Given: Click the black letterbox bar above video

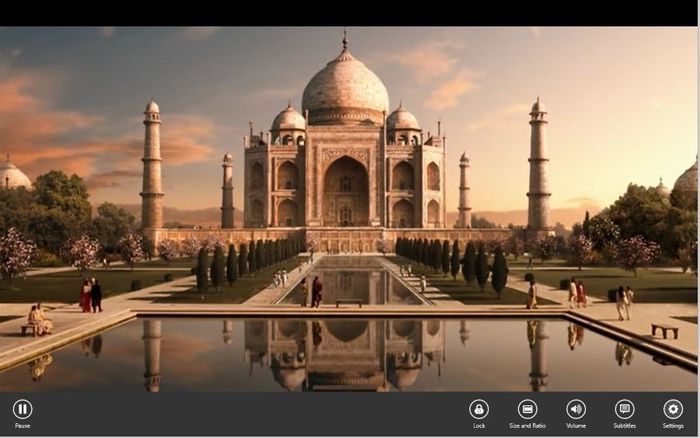Looking at the screenshot, I should pos(350,12).
